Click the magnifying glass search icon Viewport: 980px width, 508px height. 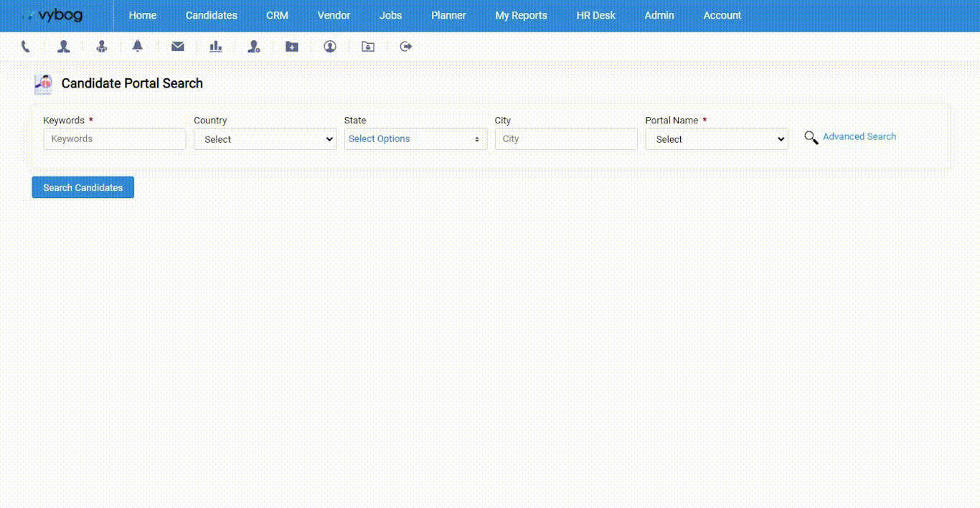click(811, 138)
